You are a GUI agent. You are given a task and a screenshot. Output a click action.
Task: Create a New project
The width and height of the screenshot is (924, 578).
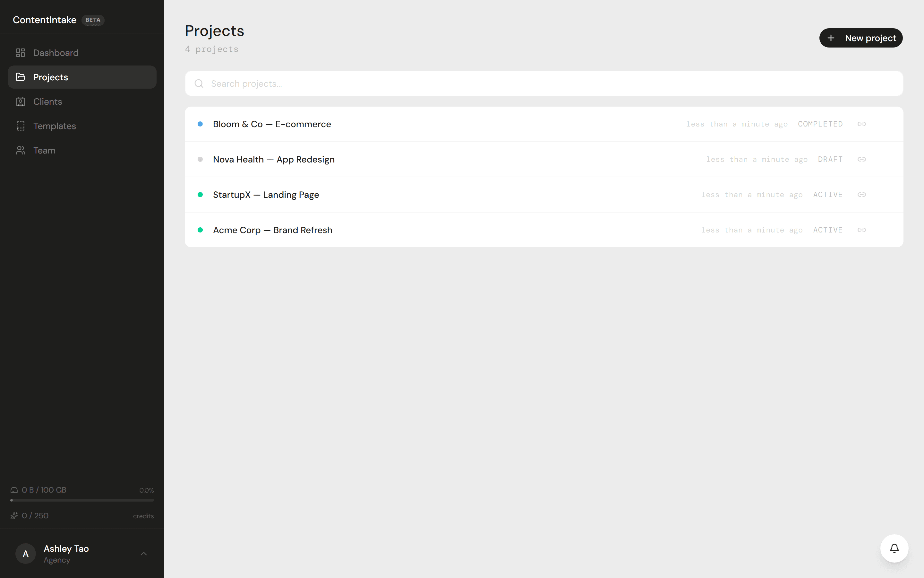pos(860,38)
